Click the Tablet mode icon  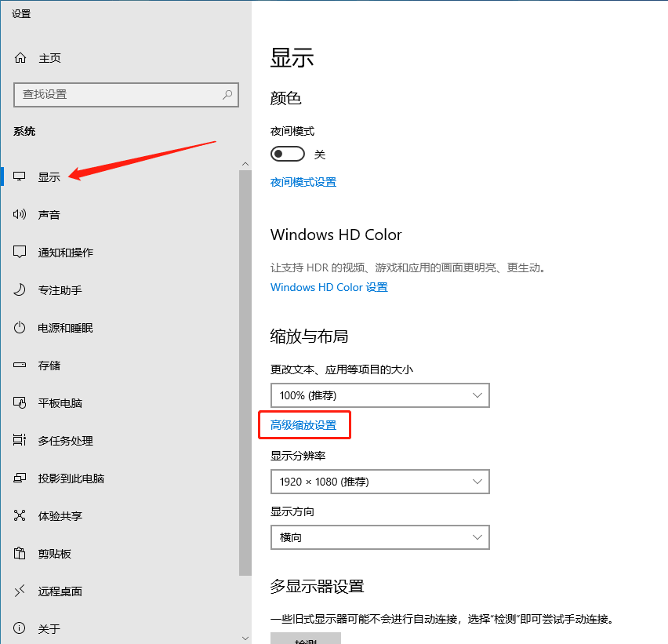click(20, 403)
